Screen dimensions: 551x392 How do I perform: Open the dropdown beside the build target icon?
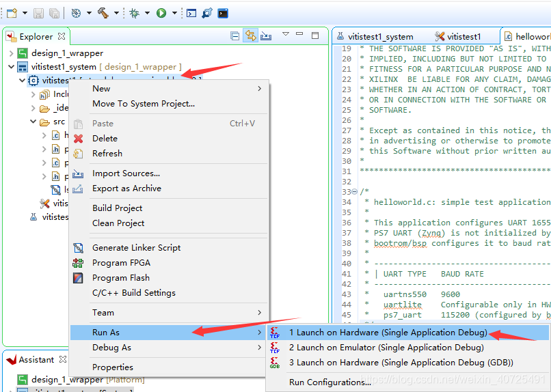coord(89,14)
